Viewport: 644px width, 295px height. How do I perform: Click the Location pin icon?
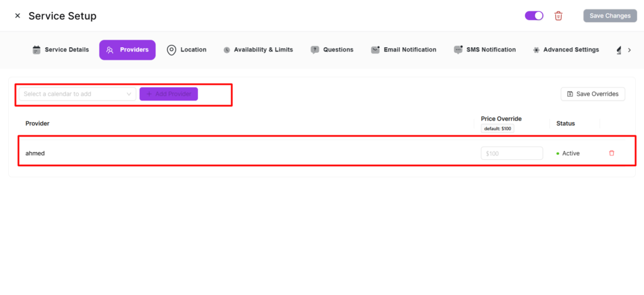[171, 50]
